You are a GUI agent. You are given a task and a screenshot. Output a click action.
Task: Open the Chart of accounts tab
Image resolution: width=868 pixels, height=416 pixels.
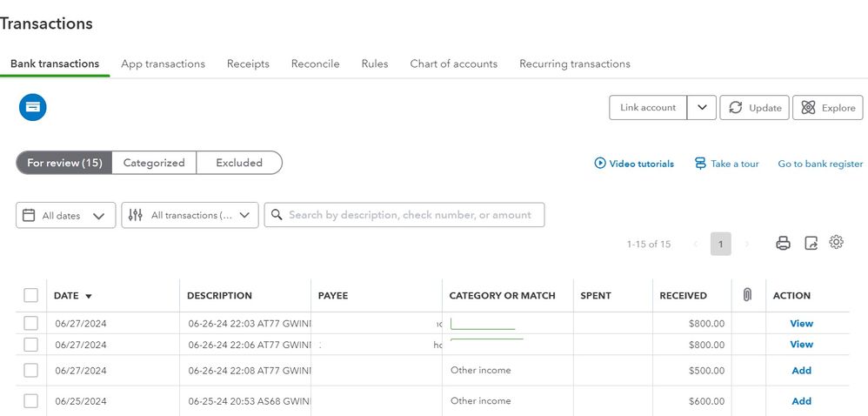pyautogui.click(x=453, y=64)
